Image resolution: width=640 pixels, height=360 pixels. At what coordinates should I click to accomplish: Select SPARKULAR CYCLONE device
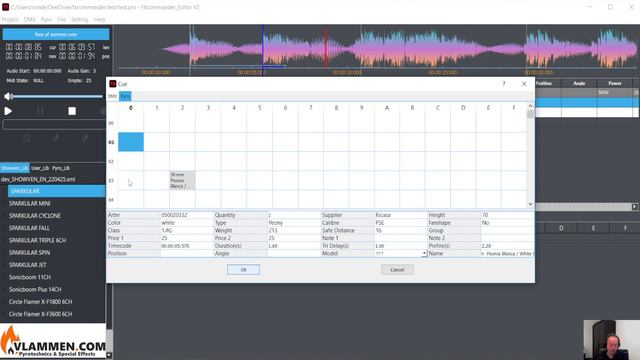[35, 216]
